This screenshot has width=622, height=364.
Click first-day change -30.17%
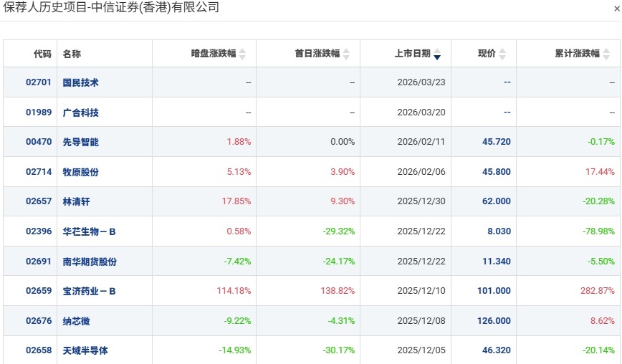pos(339,350)
